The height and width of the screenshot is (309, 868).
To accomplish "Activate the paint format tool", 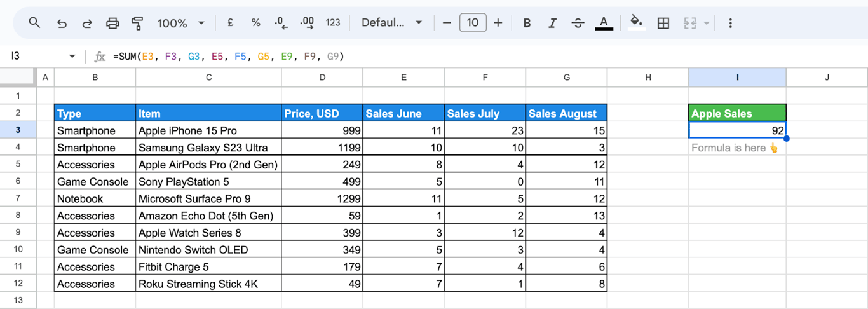I will click(x=137, y=24).
